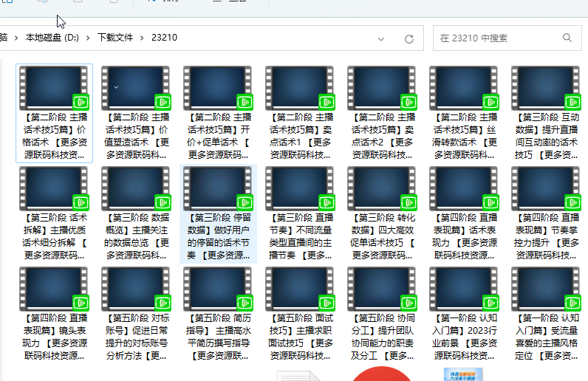
Task: Select the 价值塑造话术 video file
Action: (x=136, y=113)
